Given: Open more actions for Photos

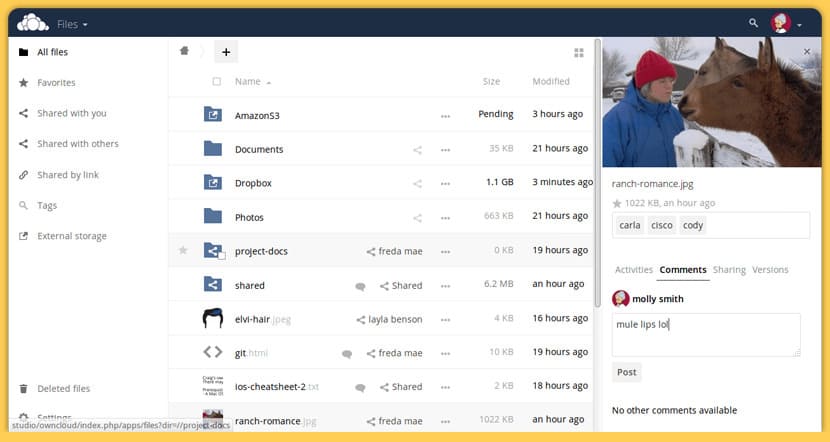Looking at the screenshot, I should (x=445, y=218).
